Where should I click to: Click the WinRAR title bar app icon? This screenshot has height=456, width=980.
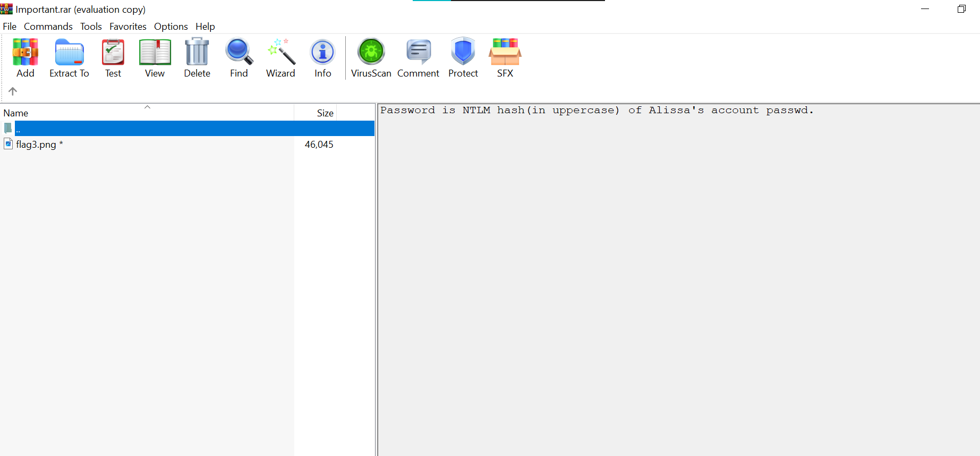coord(6,9)
